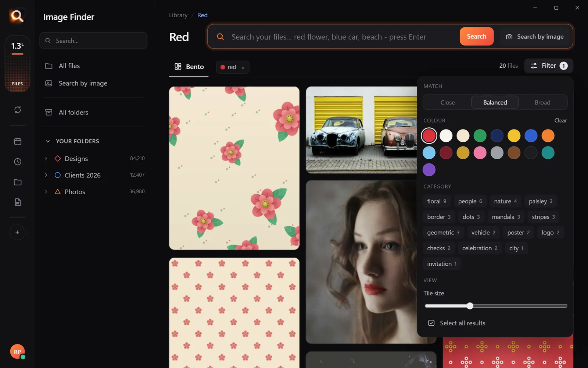Open the calendar icon in left rail
Viewport: 588px width, 368px height.
point(17,141)
